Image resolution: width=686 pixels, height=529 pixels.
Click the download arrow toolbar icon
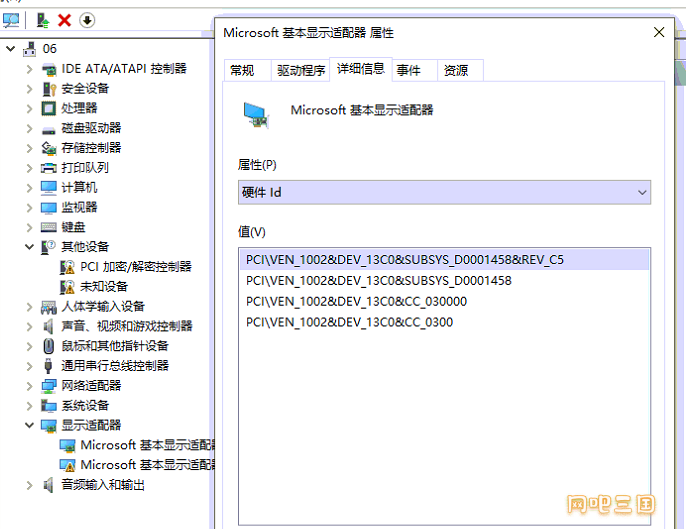click(x=87, y=20)
